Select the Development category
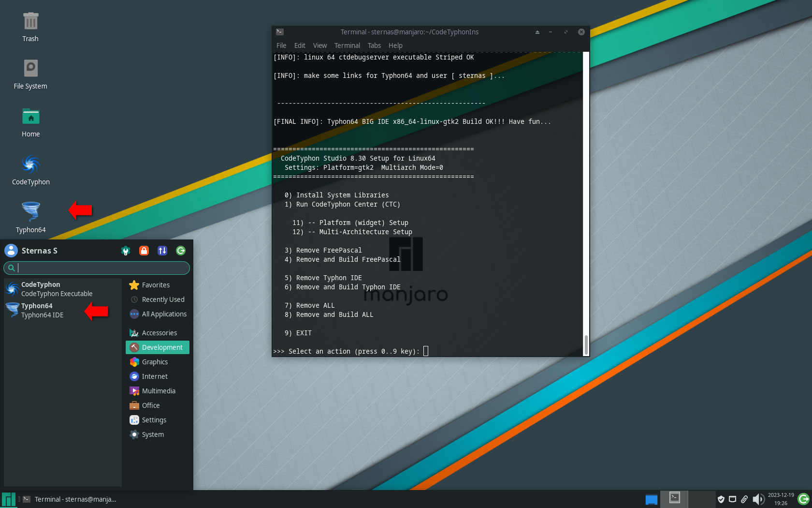The height and width of the screenshot is (508, 812). click(x=157, y=347)
